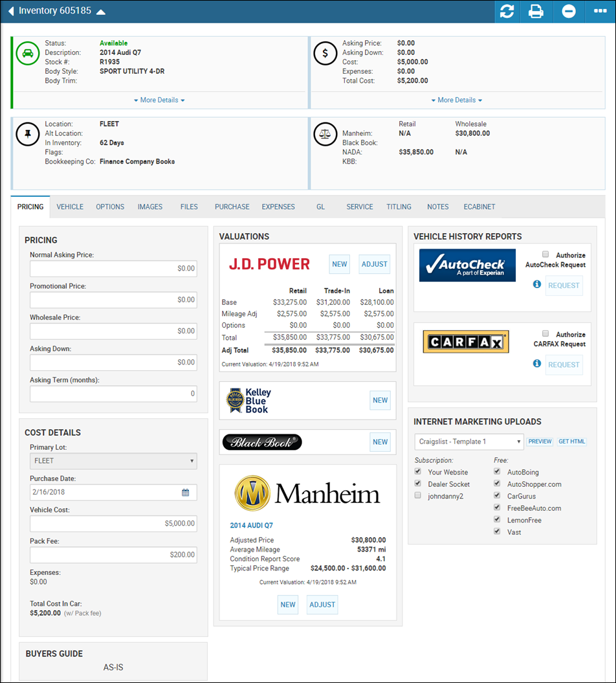Check Authorize AutoCheck Request box
Screen dimensions: 616x683
click(545, 254)
